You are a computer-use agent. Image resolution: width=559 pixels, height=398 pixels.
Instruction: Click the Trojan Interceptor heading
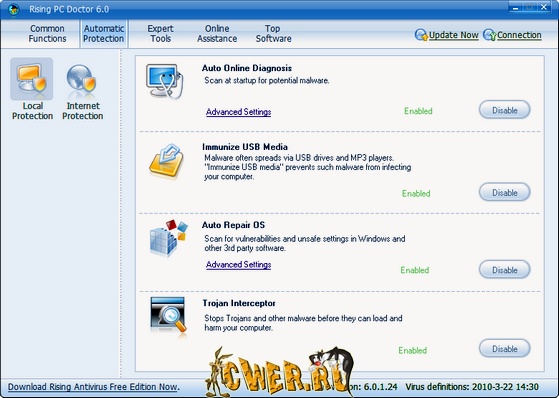[x=239, y=303]
